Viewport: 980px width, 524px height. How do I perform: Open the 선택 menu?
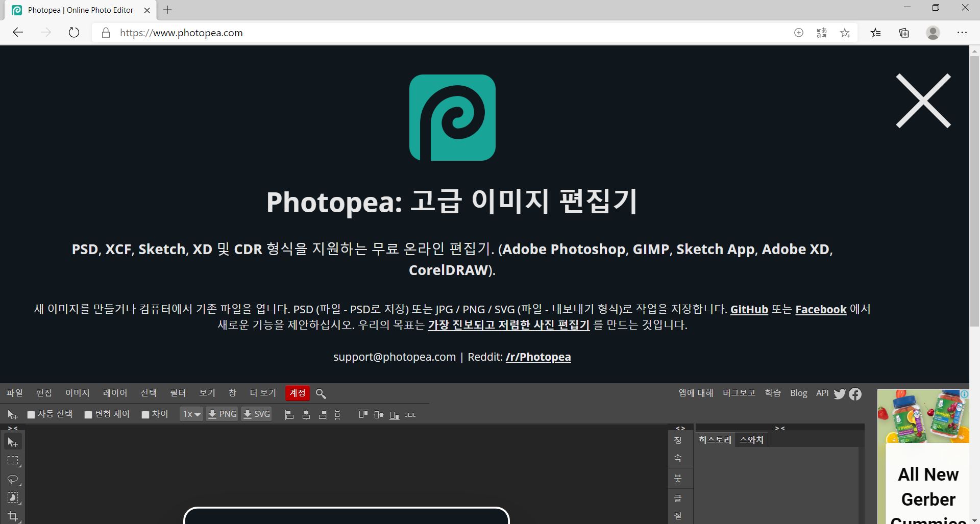pos(149,393)
